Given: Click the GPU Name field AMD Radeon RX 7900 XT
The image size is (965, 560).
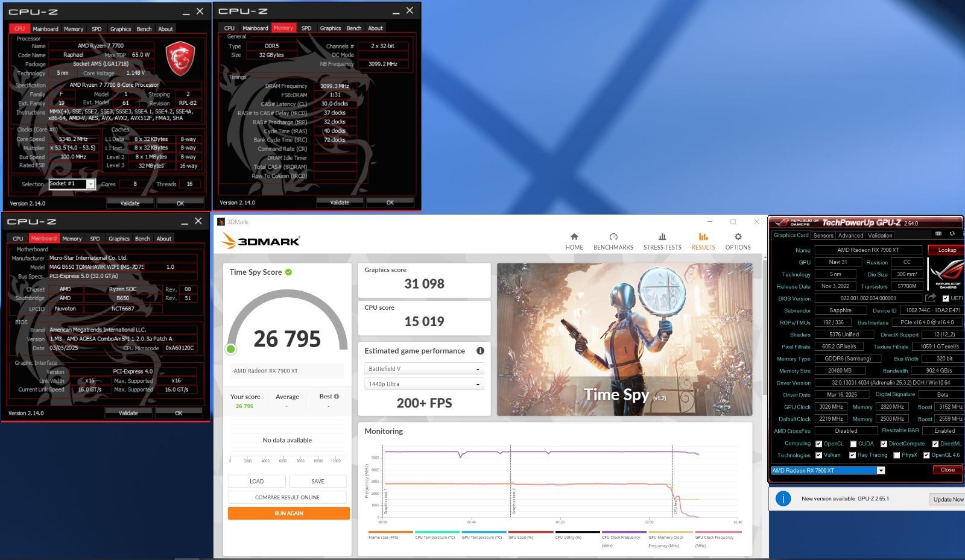Looking at the screenshot, I should coord(868,250).
